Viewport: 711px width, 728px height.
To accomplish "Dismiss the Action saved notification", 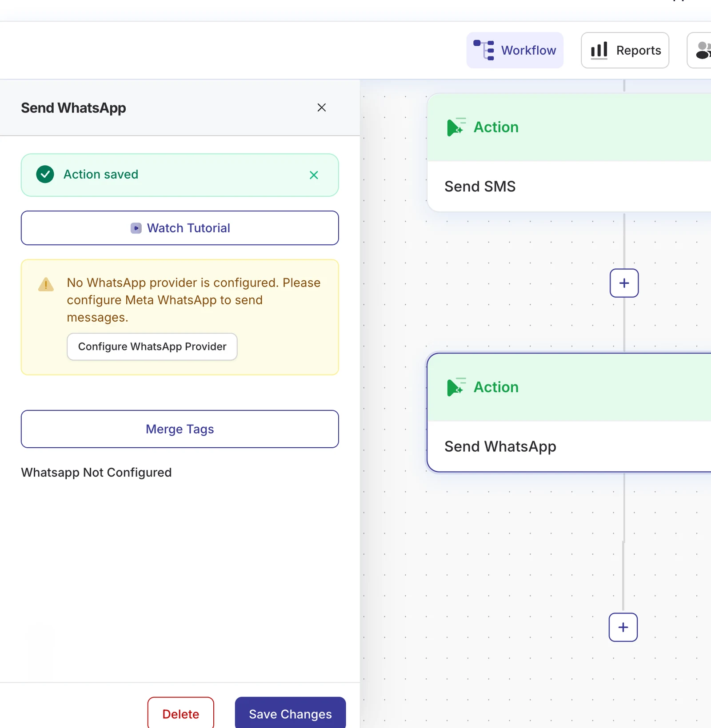I will point(314,175).
